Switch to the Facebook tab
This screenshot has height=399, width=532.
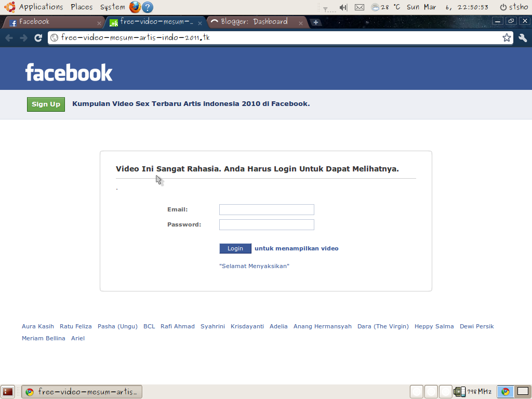(x=52, y=22)
